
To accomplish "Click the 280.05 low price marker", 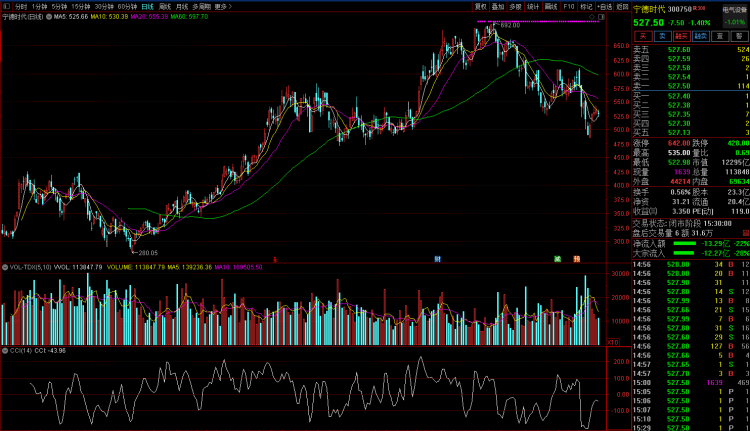I will coord(147,253).
